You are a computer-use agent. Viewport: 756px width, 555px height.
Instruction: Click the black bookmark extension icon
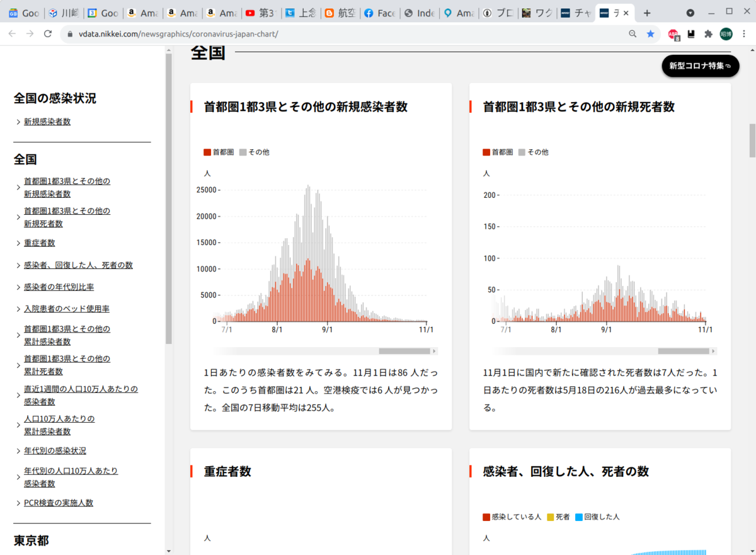691,34
